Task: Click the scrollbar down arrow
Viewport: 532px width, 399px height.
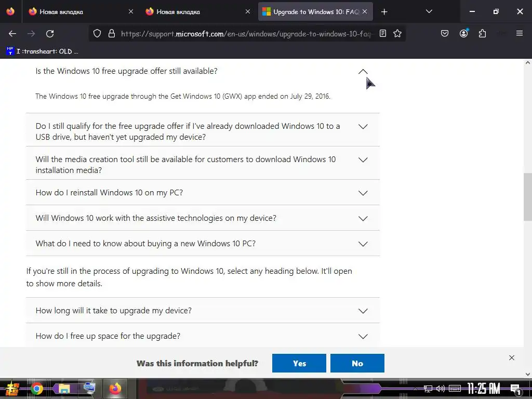Action: [x=528, y=374]
